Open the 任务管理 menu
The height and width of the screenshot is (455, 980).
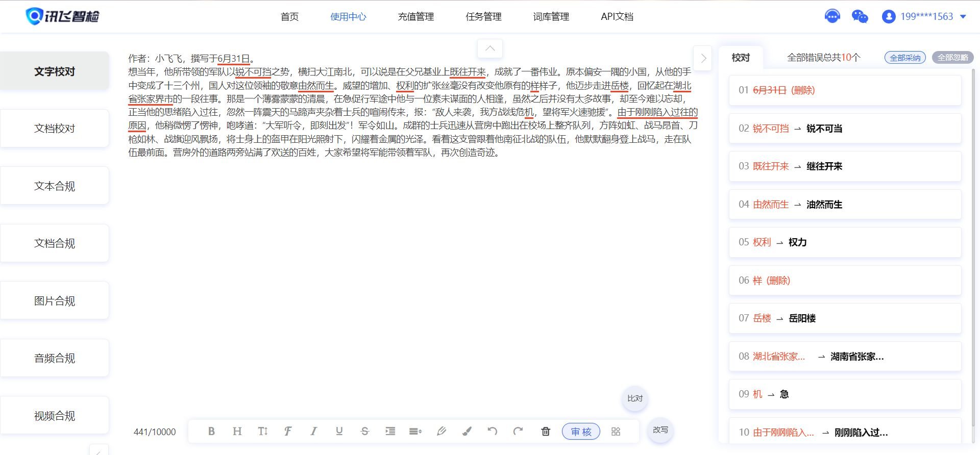(x=483, y=16)
